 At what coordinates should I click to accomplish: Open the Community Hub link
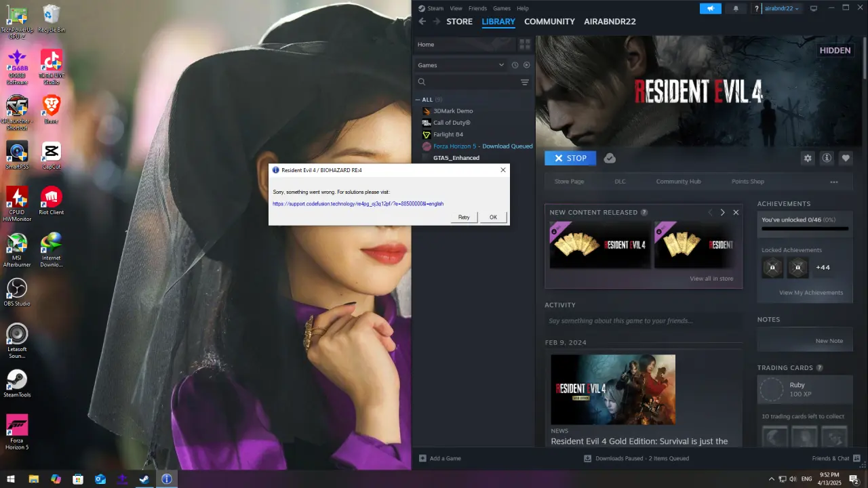click(678, 182)
